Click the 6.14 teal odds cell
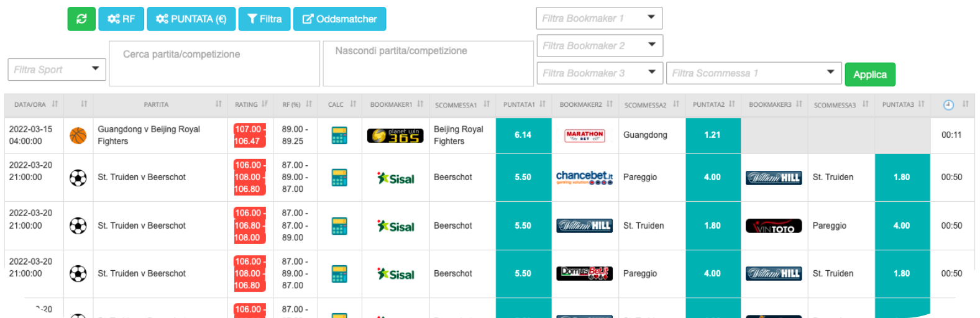 point(523,135)
